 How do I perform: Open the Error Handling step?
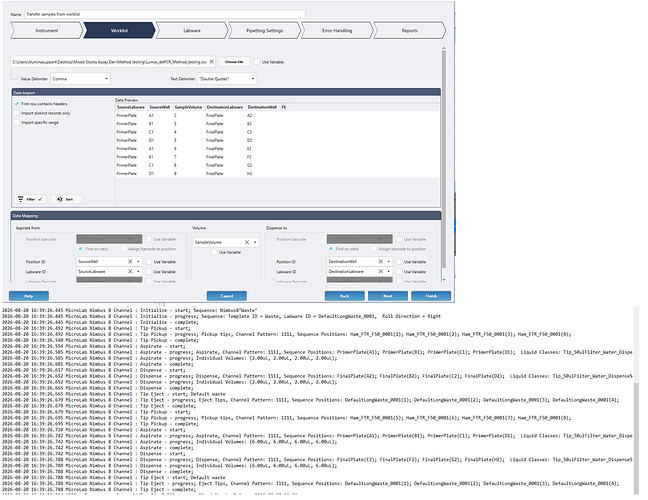pyautogui.click(x=337, y=31)
